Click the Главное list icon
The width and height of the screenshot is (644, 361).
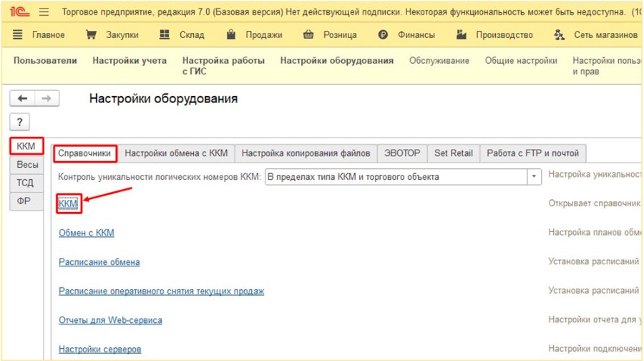pyautogui.click(x=18, y=34)
